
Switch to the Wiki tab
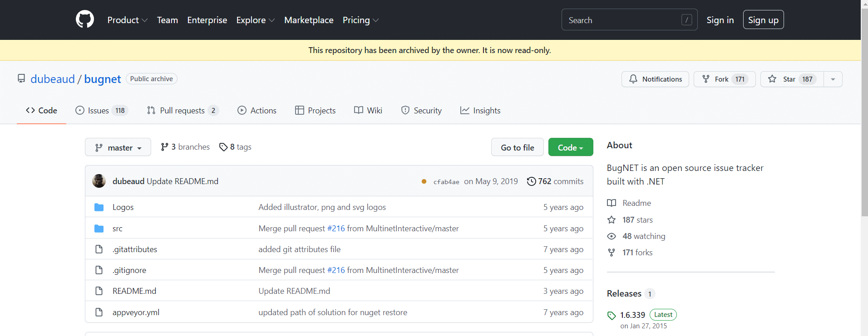tap(368, 110)
